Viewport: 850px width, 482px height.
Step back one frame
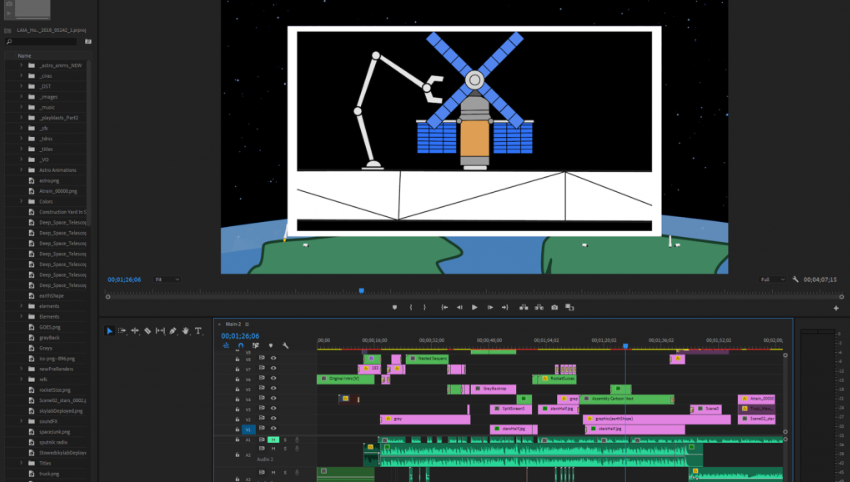(x=460, y=307)
